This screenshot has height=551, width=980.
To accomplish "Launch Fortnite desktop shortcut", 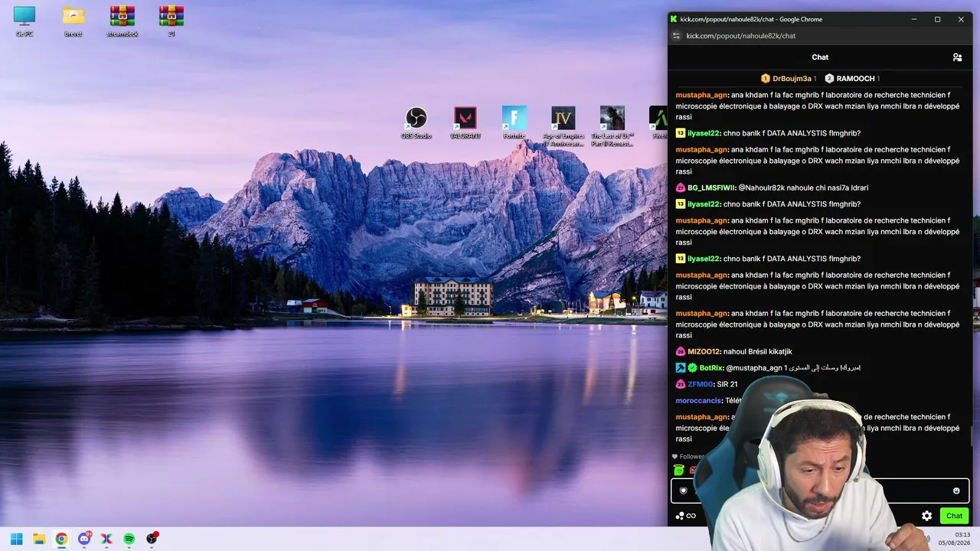I will (x=514, y=122).
